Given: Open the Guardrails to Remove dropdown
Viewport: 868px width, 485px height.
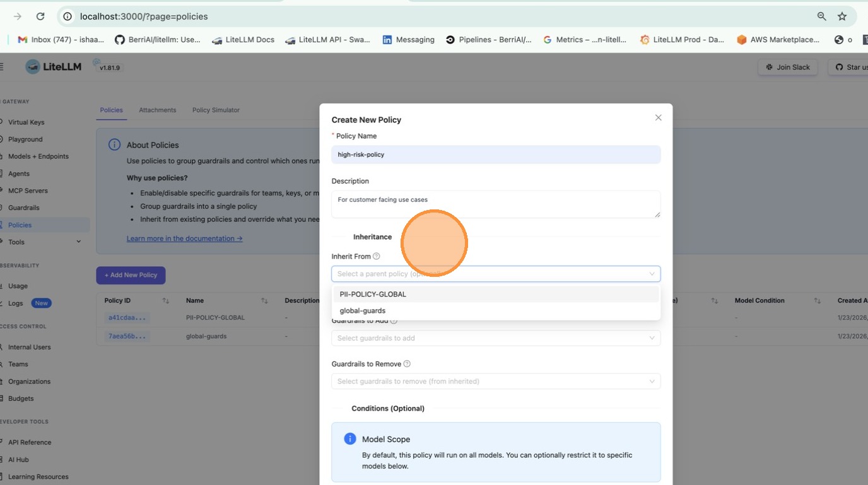Looking at the screenshot, I should pyautogui.click(x=495, y=382).
